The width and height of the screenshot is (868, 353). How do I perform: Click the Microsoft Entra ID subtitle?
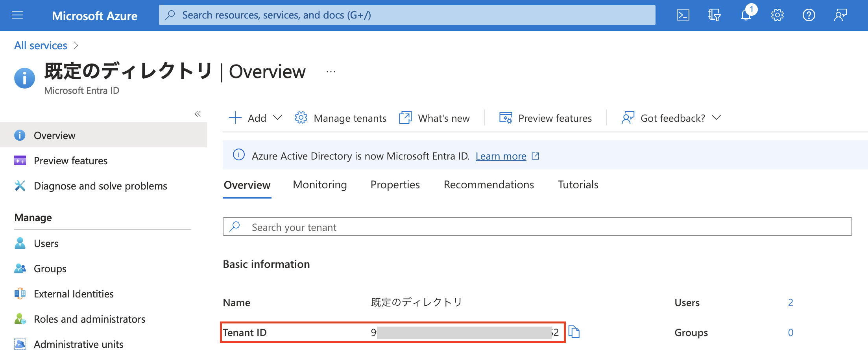(82, 91)
